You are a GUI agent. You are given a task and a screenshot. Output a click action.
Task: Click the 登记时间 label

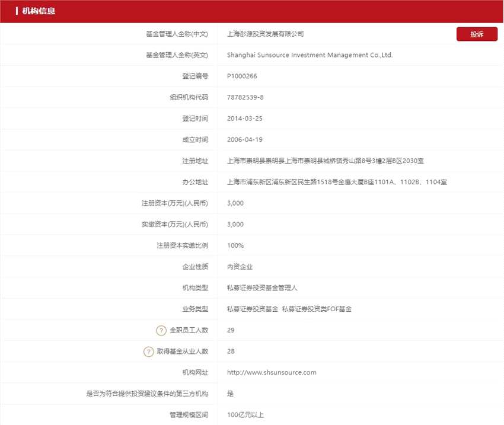pyautogui.click(x=196, y=119)
